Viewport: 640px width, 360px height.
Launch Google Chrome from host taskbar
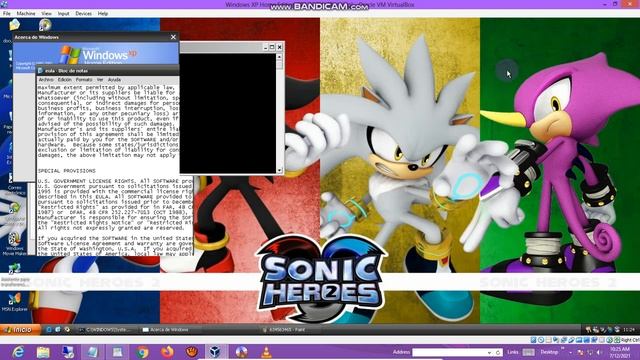point(142,352)
